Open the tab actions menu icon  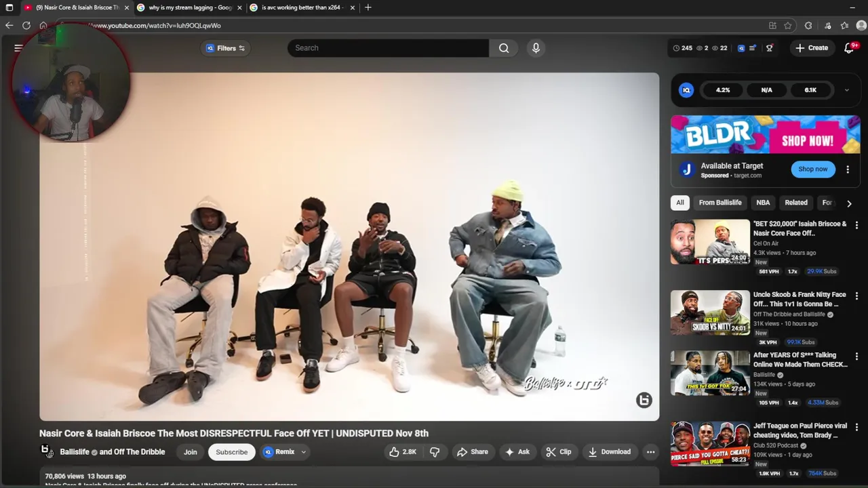tap(9, 7)
